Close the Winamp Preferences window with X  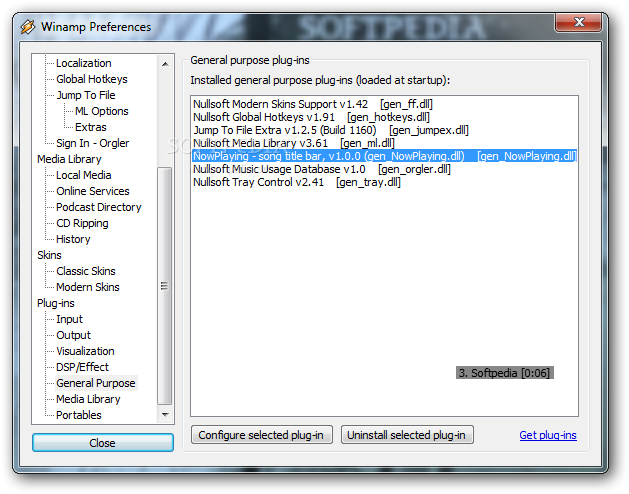tap(578, 22)
